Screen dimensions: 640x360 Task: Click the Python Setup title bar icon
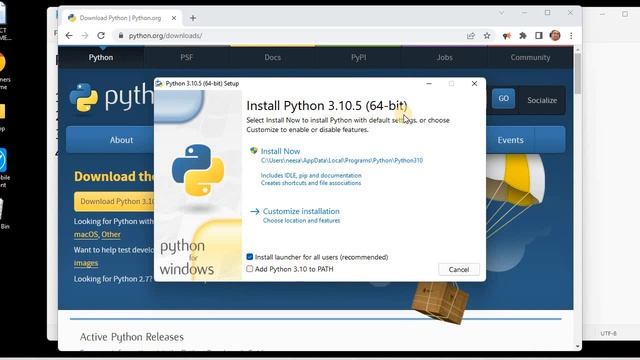click(x=159, y=83)
